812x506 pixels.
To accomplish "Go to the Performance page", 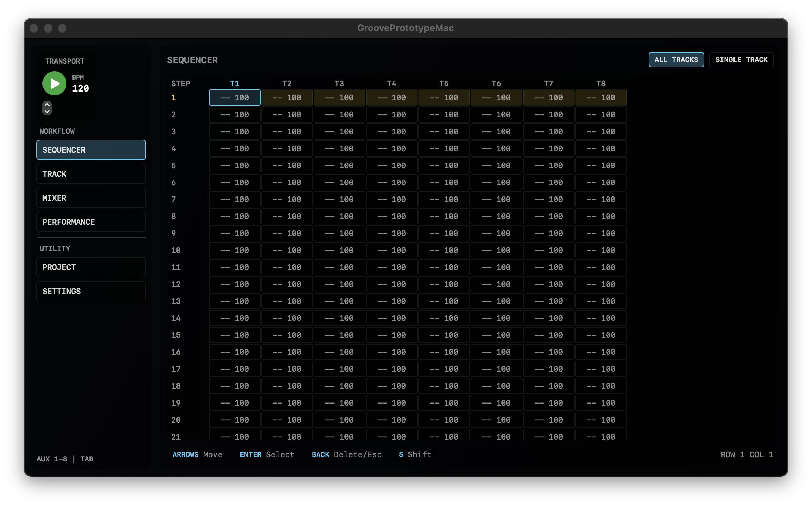I will click(x=91, y=222).
